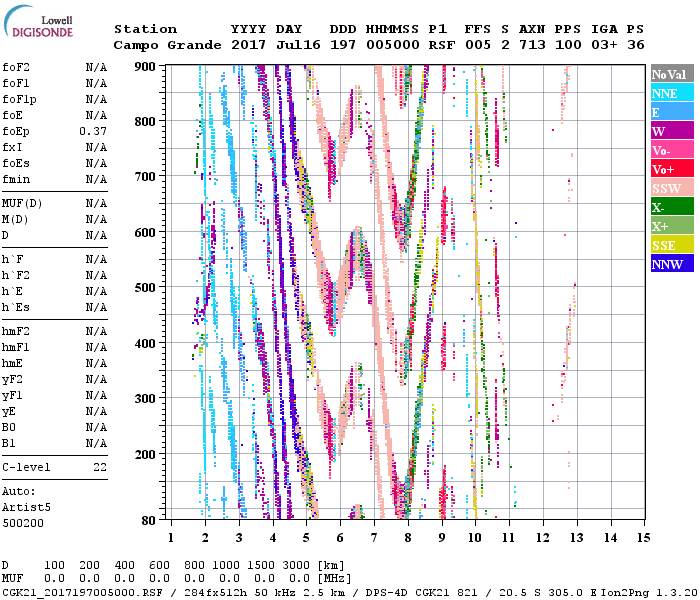
Task: Click the foF2 parameter label
Action: pyautogui.click(x=15, y=67)
